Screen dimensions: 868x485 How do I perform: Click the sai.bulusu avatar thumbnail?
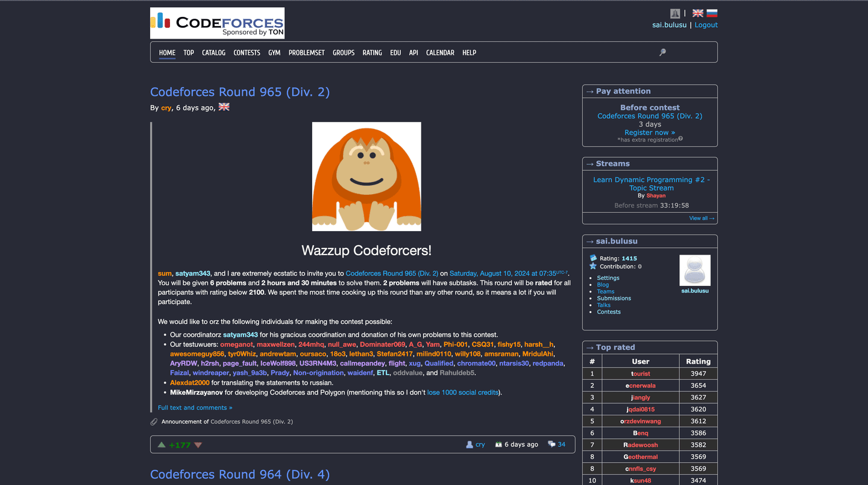tap(694, 270)
